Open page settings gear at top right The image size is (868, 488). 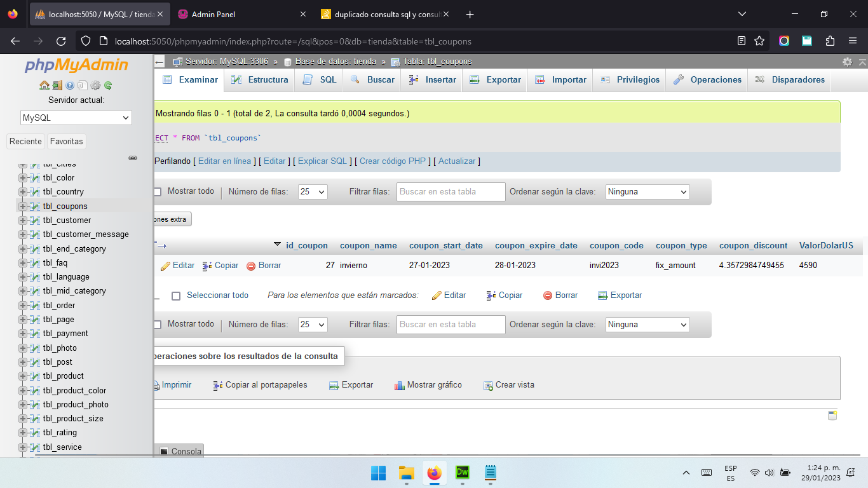pyautogui.click(x=847, y=62)
